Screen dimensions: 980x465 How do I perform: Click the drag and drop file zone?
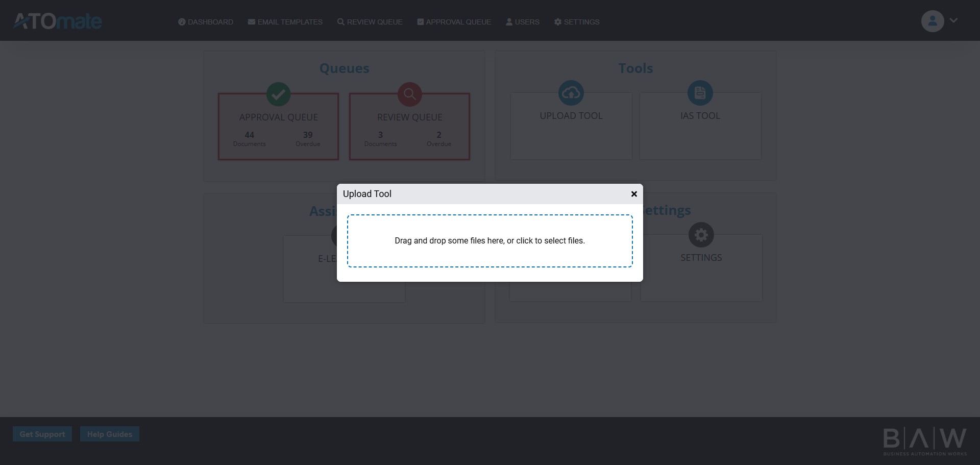click(490, 241)
